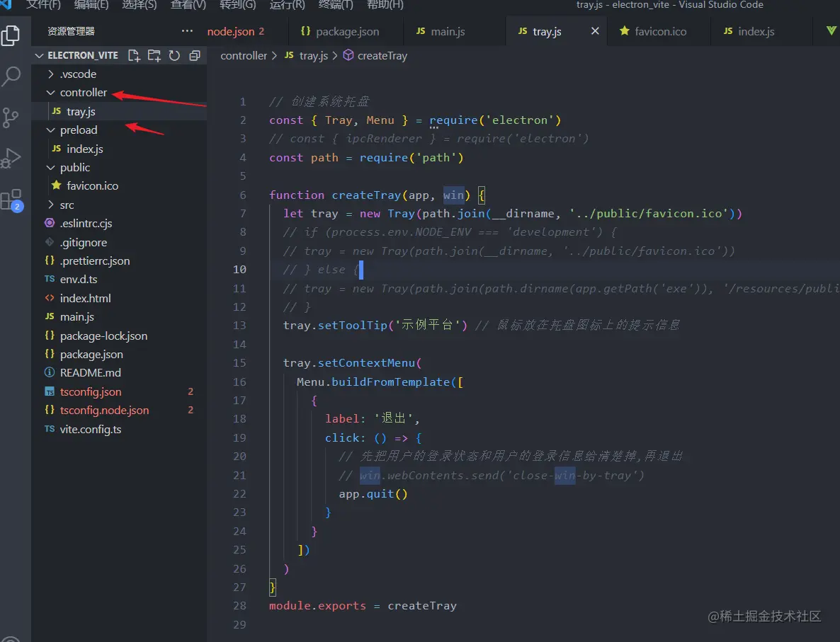Viewport: 840px width, 642px height.
Task: Open tsconfig.json in the file tree
Action: [x=119, y=391]
